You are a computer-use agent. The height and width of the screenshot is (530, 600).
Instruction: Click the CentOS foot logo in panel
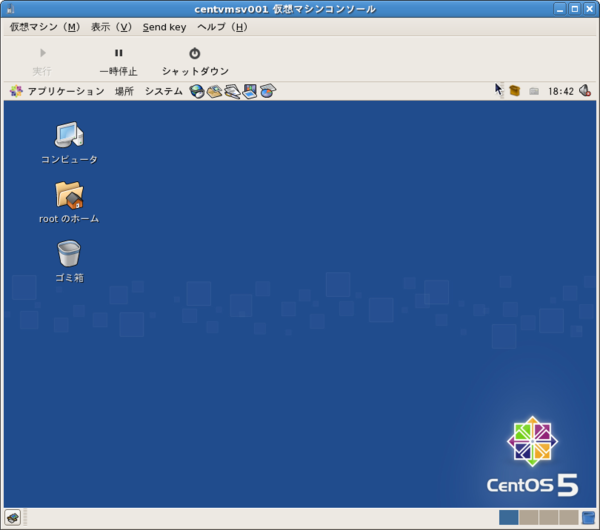coord(16,91)
